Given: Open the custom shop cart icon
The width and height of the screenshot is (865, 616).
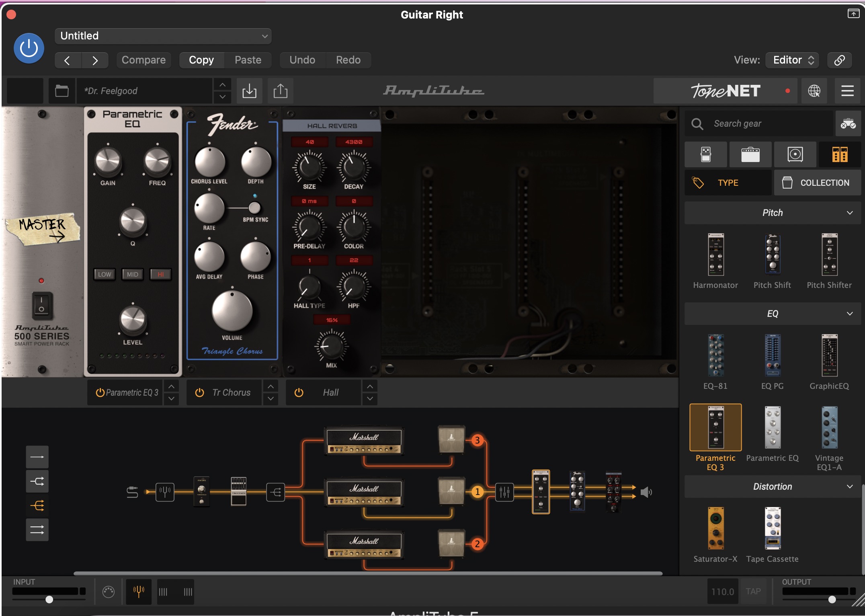Looking at the screenshot, I should [848, 123].
